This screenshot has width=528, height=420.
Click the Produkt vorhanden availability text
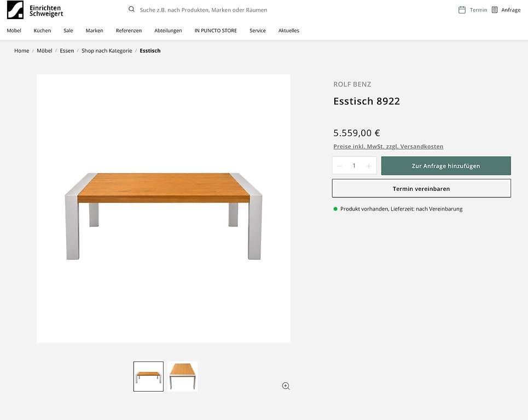402,209
